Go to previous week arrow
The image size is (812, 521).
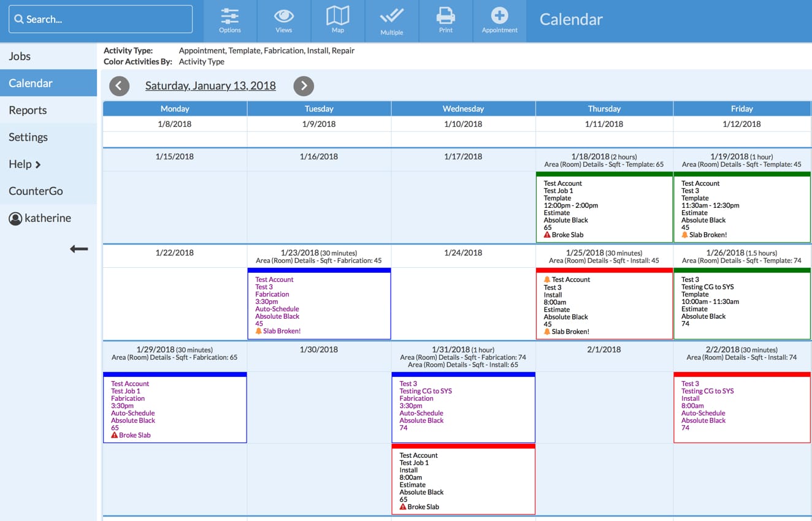point(120,86)
